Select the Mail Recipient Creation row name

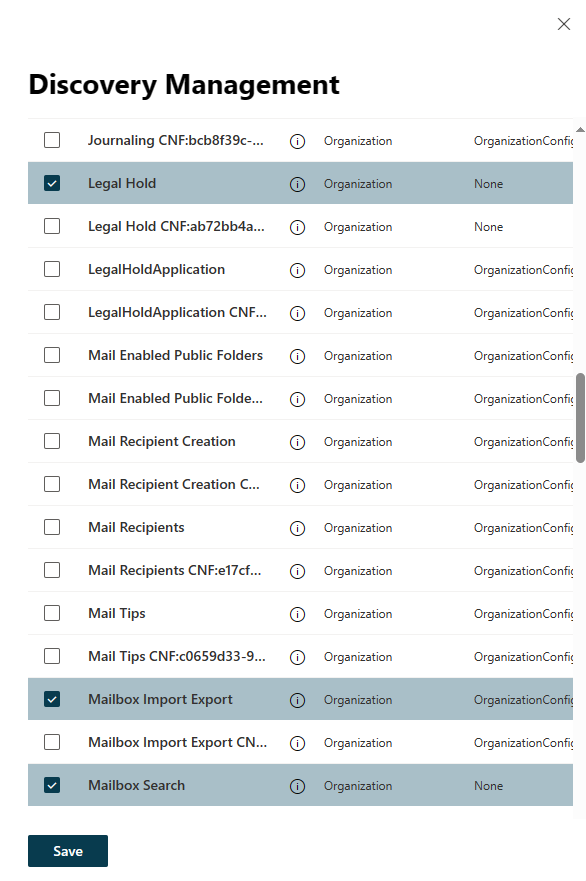point(162,441)
